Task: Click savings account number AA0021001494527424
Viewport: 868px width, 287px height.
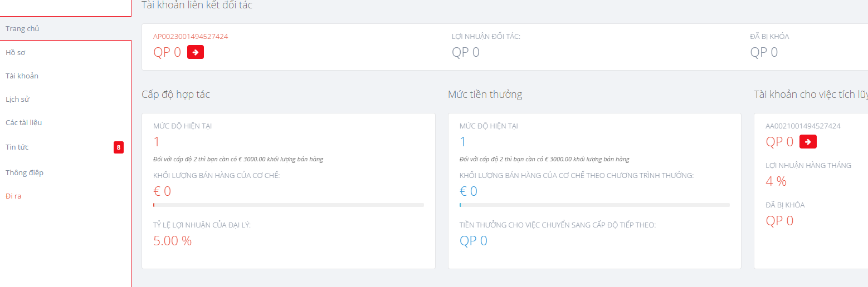Action: click(x=803, y=126)
